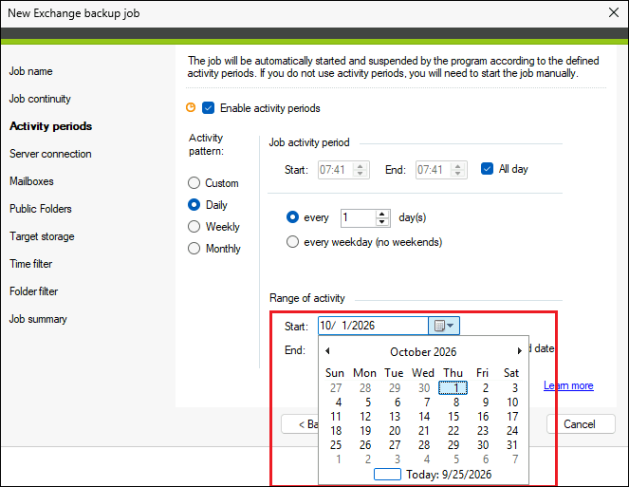Click the day interval spinner arrows
The height and width of the screenshot is (487, 629).
(x=382, y=218)
